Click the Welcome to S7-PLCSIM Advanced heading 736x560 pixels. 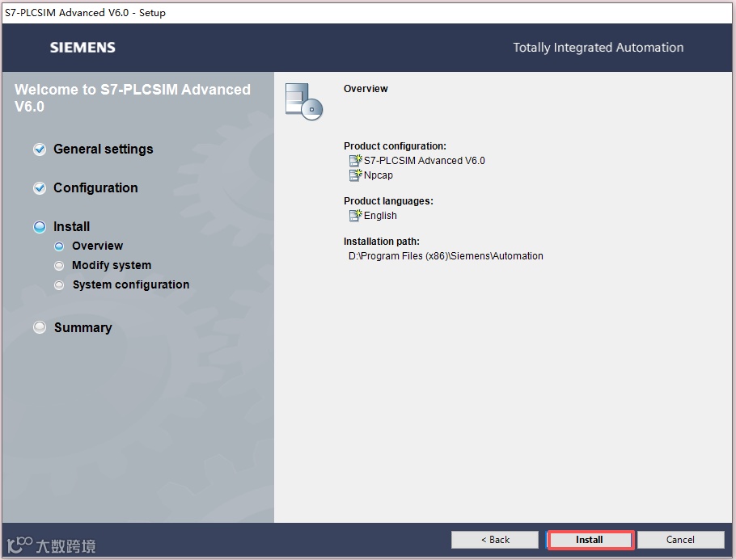(x=133, y=98)
